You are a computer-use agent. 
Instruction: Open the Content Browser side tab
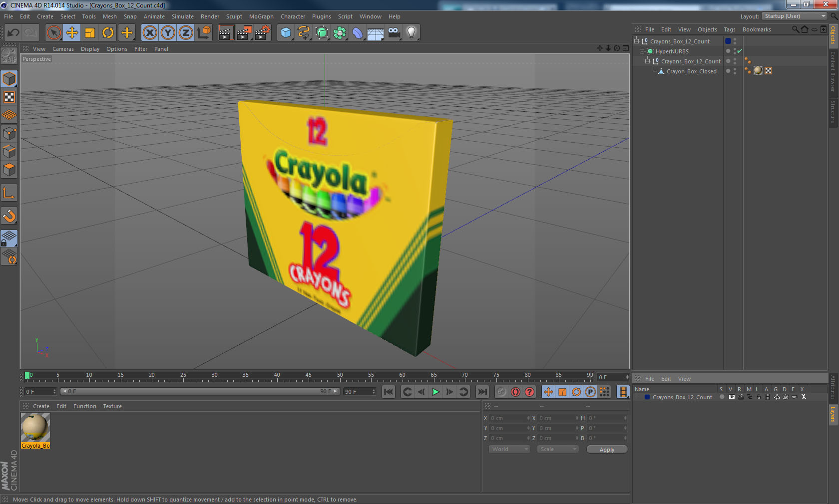point(833,71)
